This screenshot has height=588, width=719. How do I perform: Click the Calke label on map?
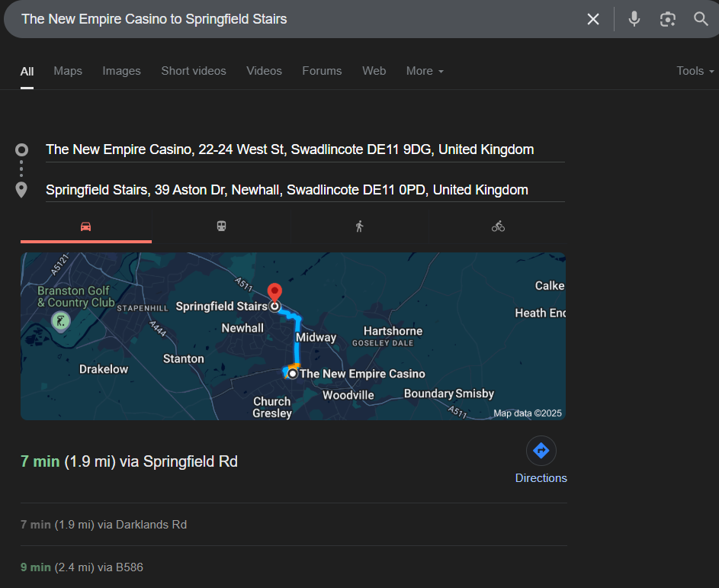click(x=550, y=286)
